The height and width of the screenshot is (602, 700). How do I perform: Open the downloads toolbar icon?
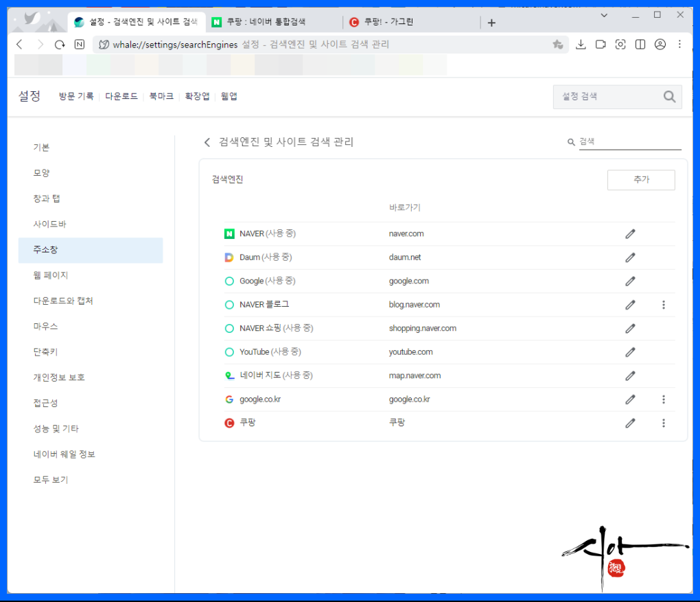581,44
